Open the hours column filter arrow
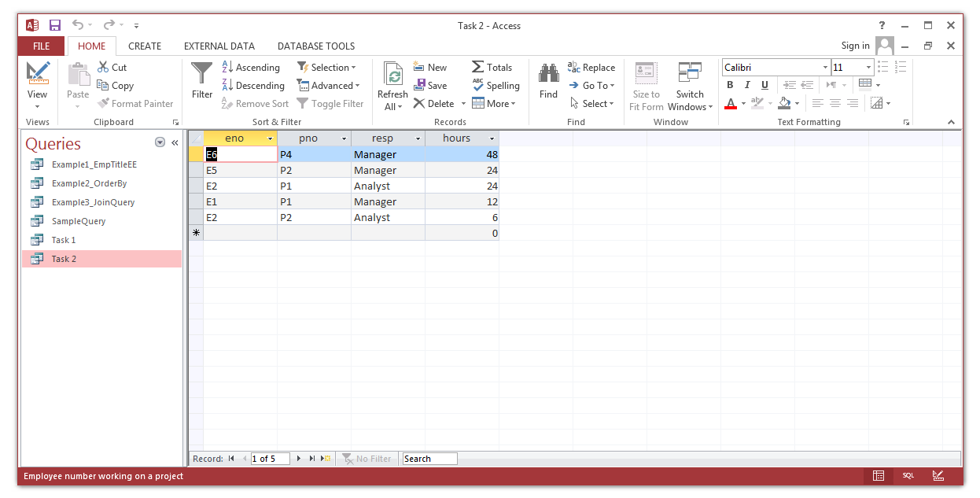The height and width of the screenshot is (498, 980). coord(492,138)
